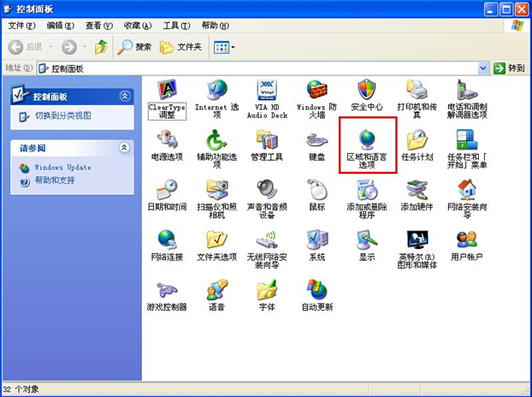Click the forward arrow toolbar button
This screenshot has height=397, width=532.
pos(69,47)
